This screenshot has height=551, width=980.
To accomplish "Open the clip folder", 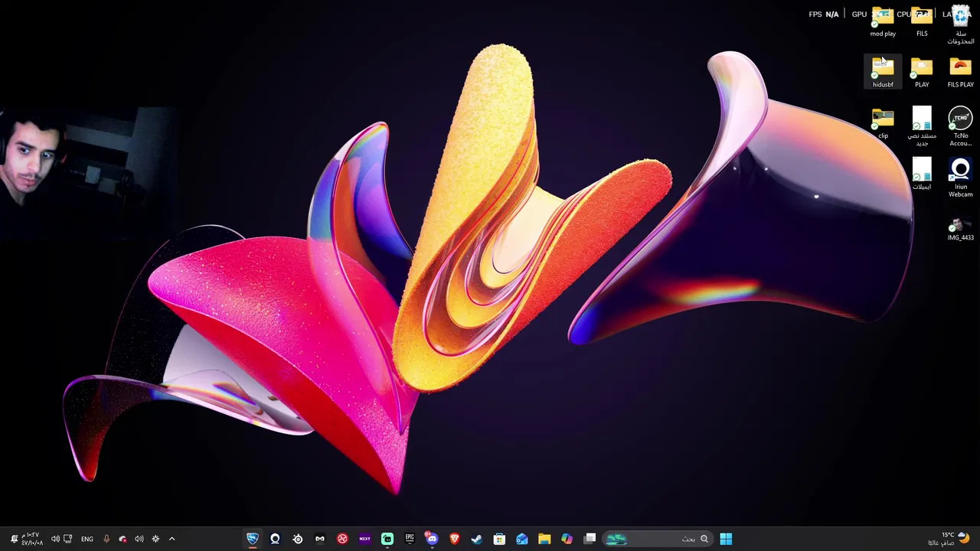I will click(x=883, y=123).
